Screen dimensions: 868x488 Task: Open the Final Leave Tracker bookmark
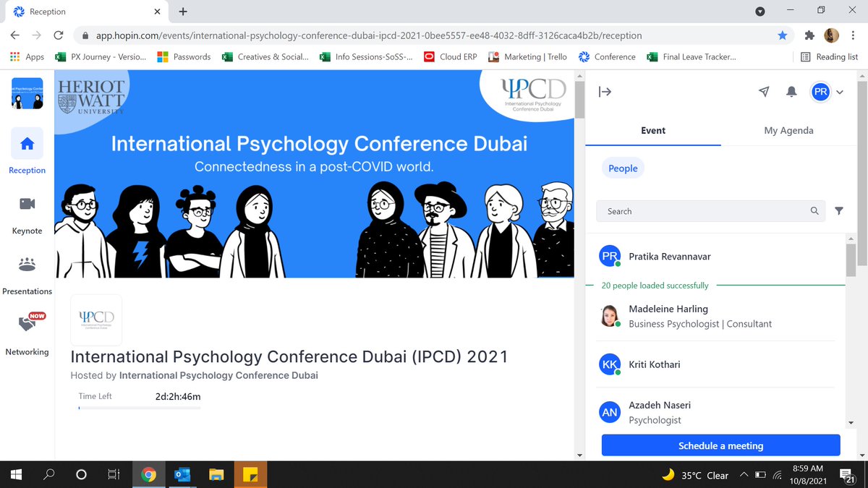point(692,56)
